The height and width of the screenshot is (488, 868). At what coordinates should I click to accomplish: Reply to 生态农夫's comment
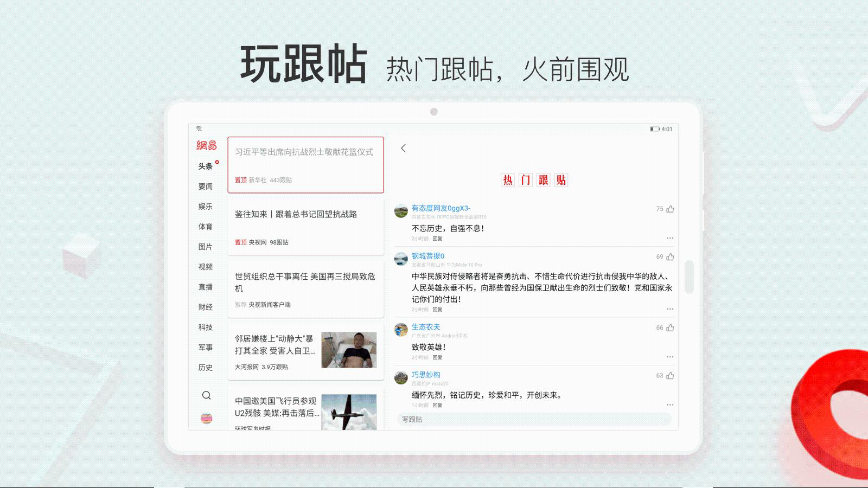(x=437, y=357)
